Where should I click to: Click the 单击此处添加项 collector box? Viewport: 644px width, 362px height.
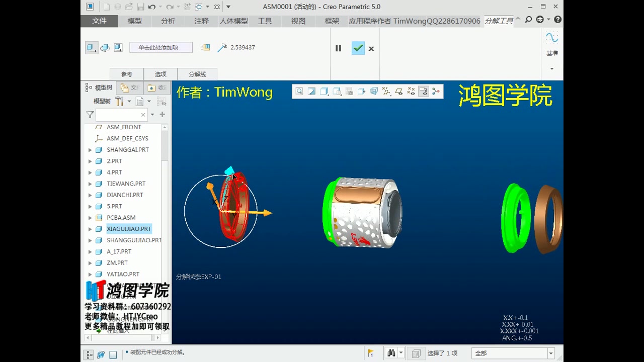(x=161, y=47)
